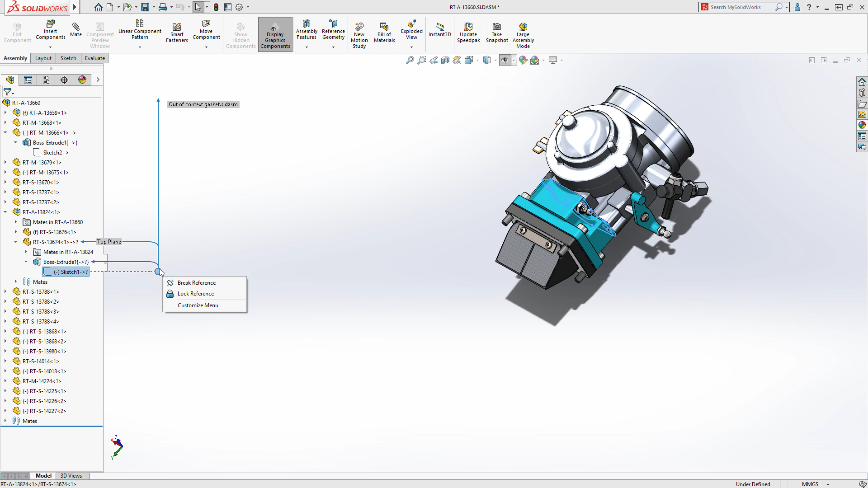Collapse the RT-M-13666 component node
Image resolution: width=868 pixels, height=488 pixels.
coord(5,132)
